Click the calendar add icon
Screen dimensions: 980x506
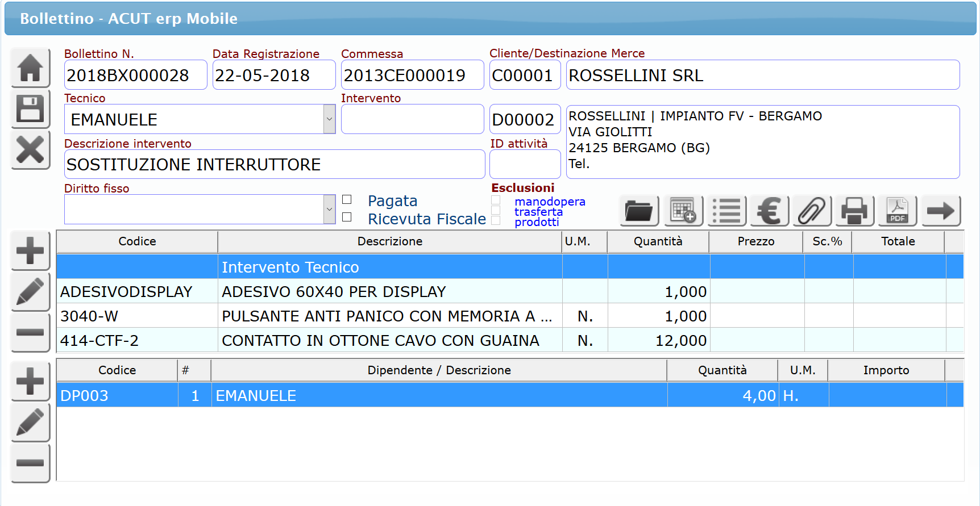pos(683,211)
